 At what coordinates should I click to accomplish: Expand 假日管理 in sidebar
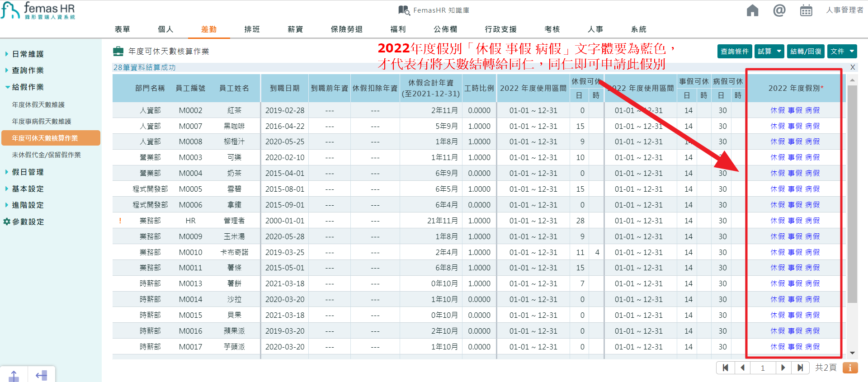click(25, 172)
